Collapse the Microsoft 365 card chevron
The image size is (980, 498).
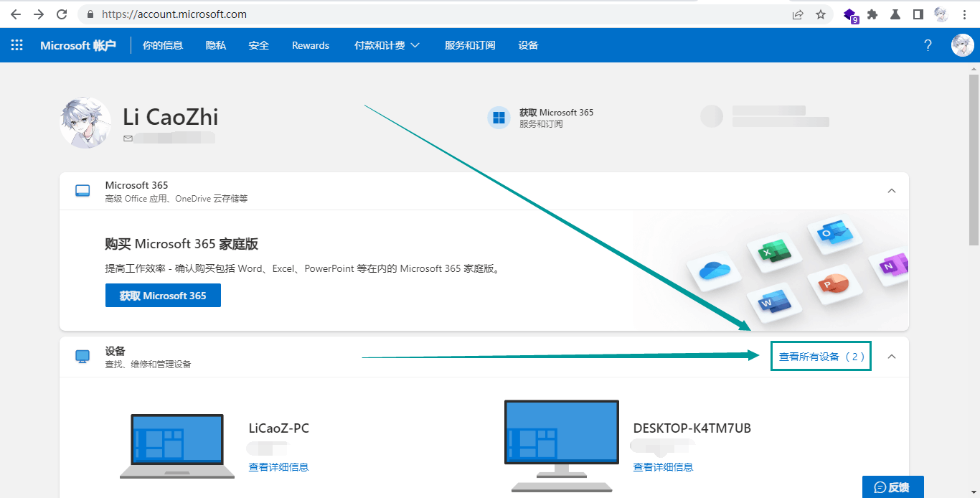(x=892, y=191)
